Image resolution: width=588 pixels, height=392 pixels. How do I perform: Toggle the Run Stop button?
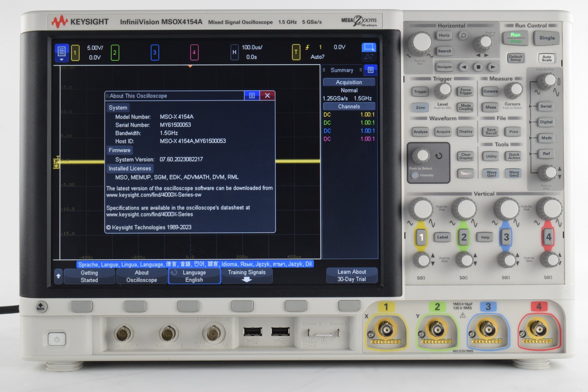coord(515,38)
